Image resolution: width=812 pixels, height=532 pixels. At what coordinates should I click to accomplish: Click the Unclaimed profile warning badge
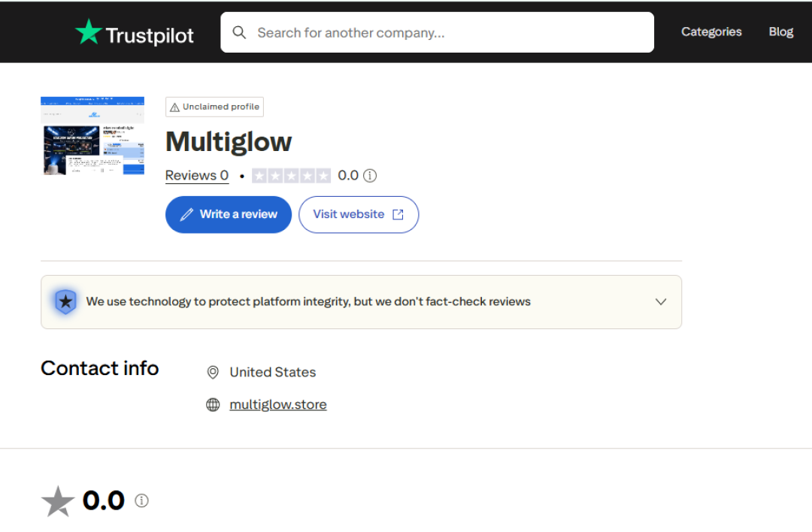(214, 107)
